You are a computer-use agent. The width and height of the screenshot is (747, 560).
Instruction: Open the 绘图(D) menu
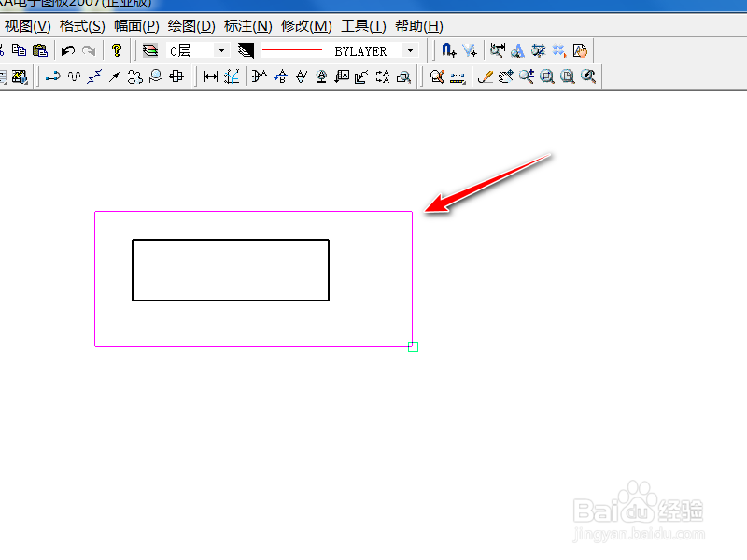pos(191,26)
